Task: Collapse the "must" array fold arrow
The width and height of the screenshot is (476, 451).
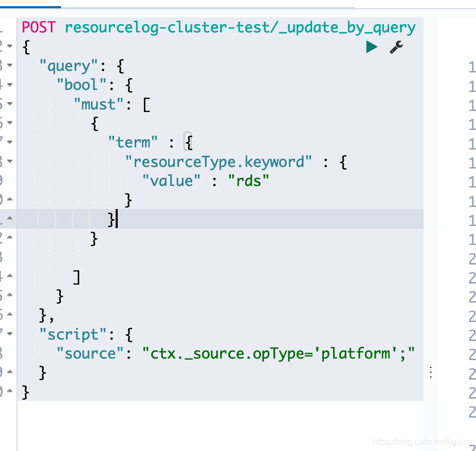Action: pyautogui.click(x=10, y=104)
